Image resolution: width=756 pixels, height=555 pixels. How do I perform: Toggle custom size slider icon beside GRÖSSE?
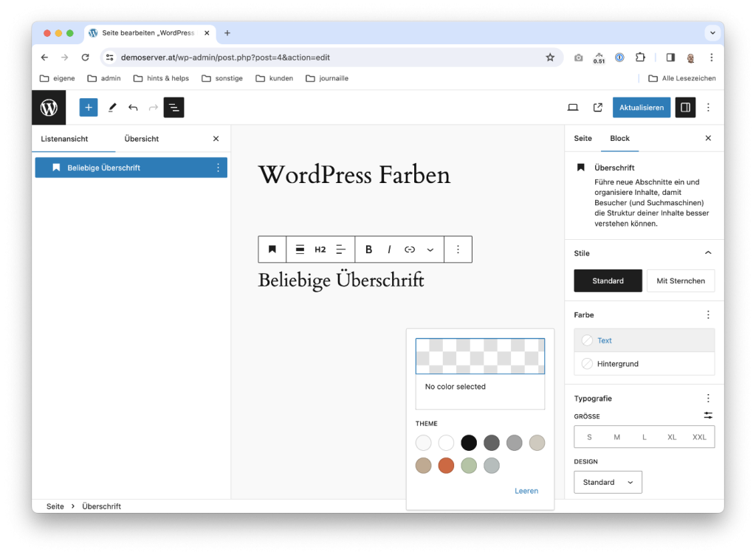coord(708,416)
